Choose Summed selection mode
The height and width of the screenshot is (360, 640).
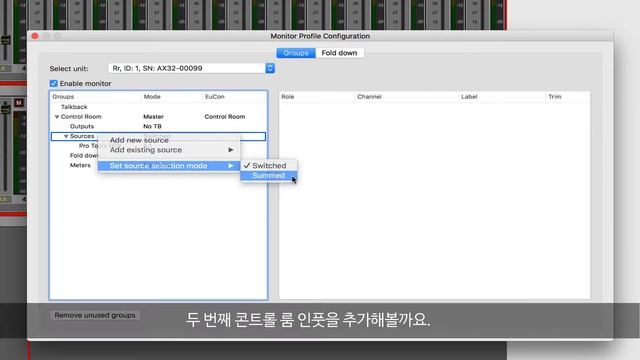click(x=269, y=176)
